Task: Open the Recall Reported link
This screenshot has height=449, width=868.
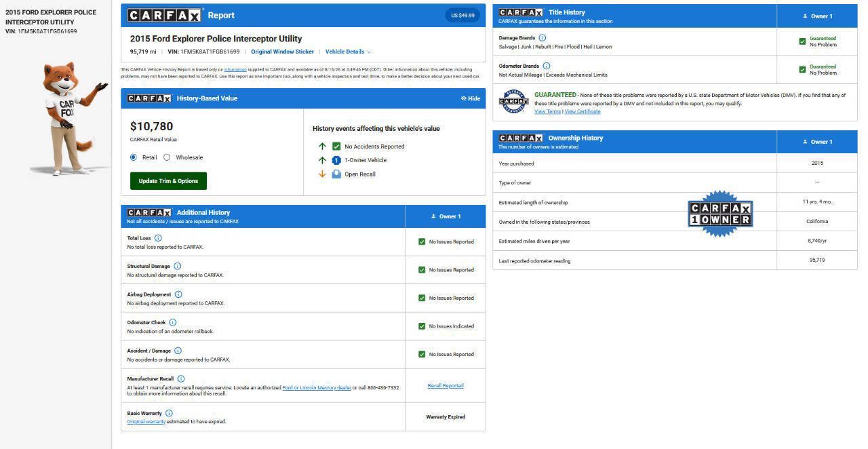Action: tap(446, 386)
